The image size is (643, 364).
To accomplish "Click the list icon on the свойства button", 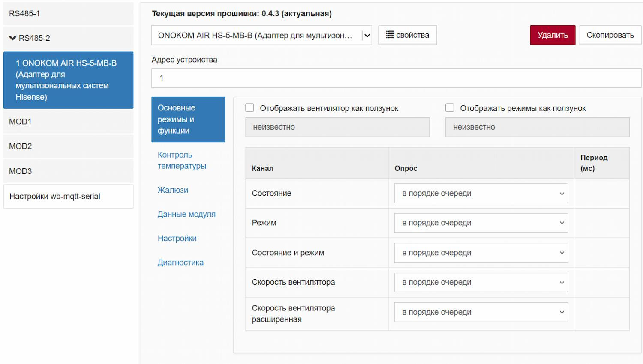I will point(390,35).
